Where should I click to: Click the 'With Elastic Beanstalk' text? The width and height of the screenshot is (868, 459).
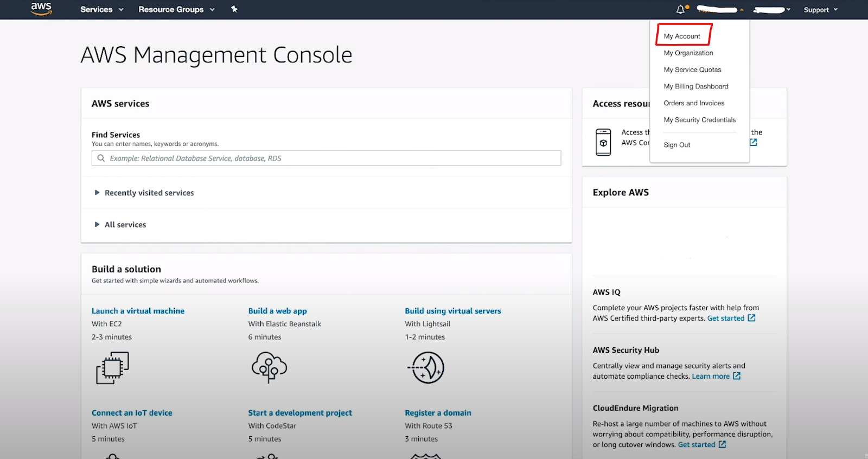pyautogui.click(x=285, y=324)
